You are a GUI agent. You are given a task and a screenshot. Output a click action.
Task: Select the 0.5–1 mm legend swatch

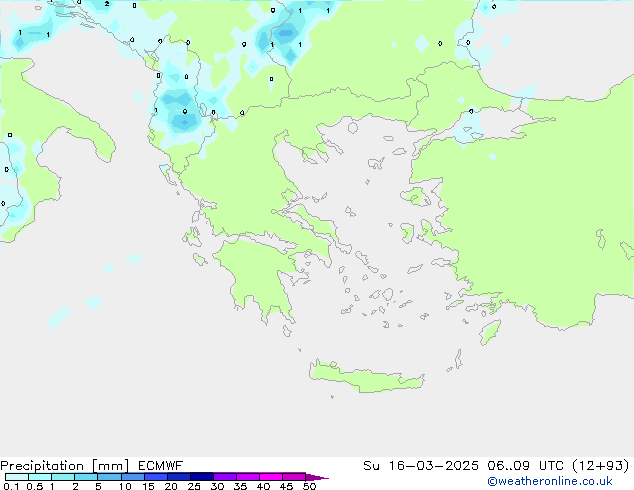coord(40,477)
